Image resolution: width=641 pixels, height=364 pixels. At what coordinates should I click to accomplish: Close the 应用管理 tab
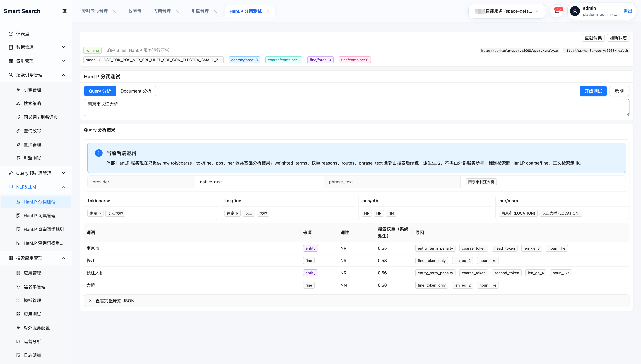[177, 11]
